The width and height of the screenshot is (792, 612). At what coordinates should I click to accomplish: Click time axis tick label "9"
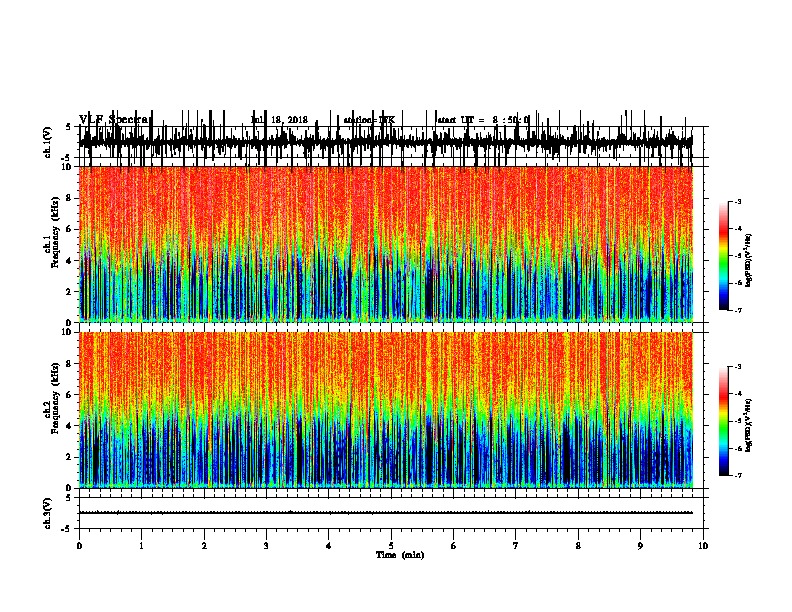pyautogui.click(x=640, y=546)
